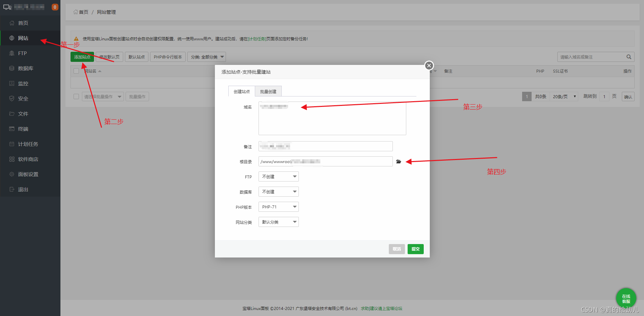Click the 退出 logout sidebar icon
The width and height of the screenshot is (644, 316).
12,189
